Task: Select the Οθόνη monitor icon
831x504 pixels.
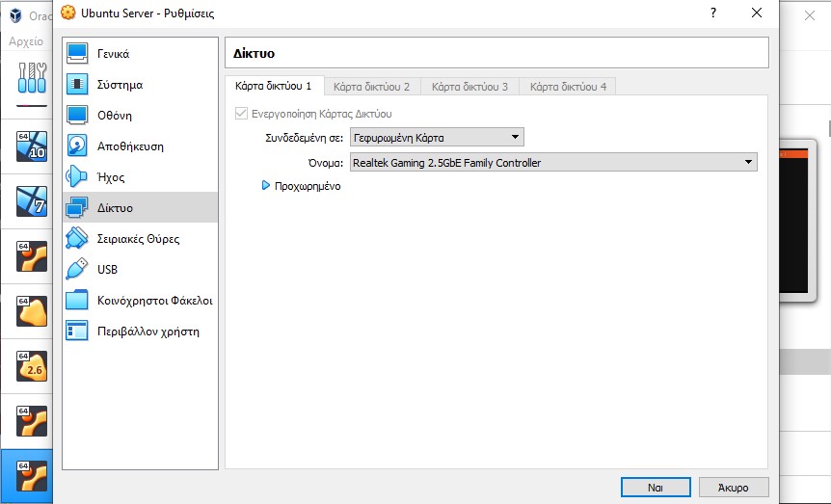Action: point(77,115)
